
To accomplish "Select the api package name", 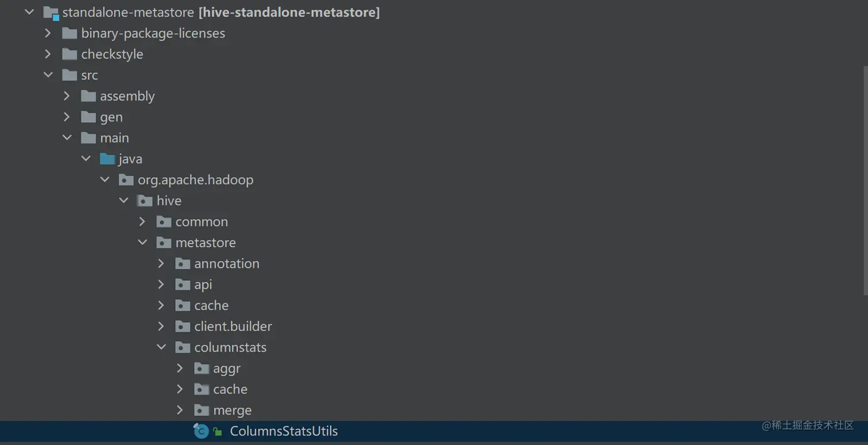I will click(203, 285).
